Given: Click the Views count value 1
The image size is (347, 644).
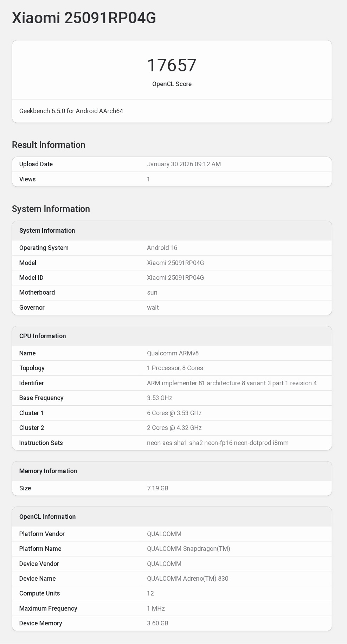Looking at the screenshot, I should pyautogui.click(x=148, y=179).
